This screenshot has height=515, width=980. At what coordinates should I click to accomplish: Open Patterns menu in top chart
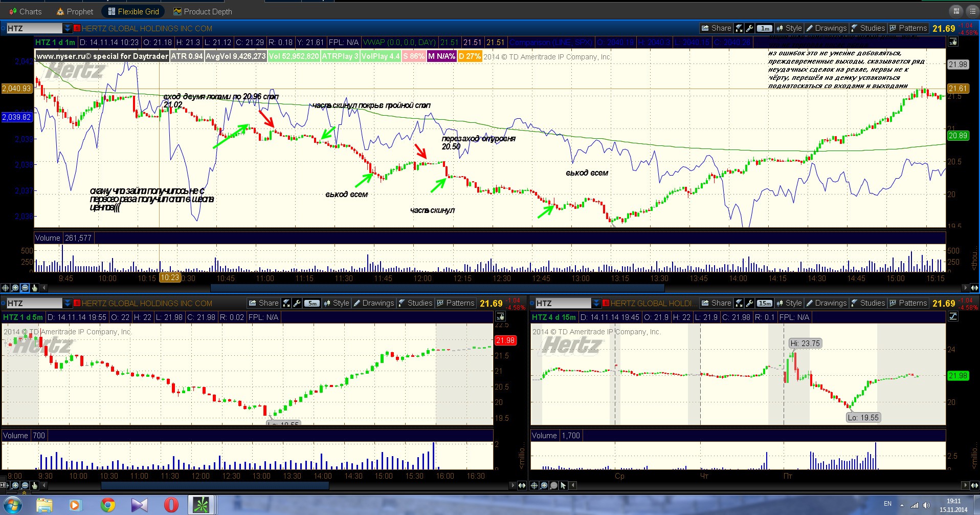click(908, 28)
